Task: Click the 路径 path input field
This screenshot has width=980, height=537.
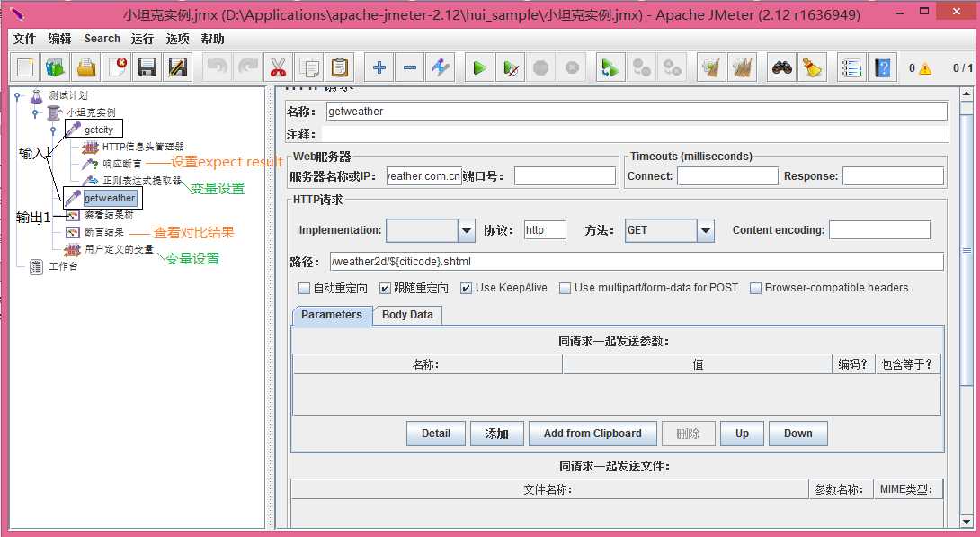Action: pyautogui.click(x=637, y=262)
